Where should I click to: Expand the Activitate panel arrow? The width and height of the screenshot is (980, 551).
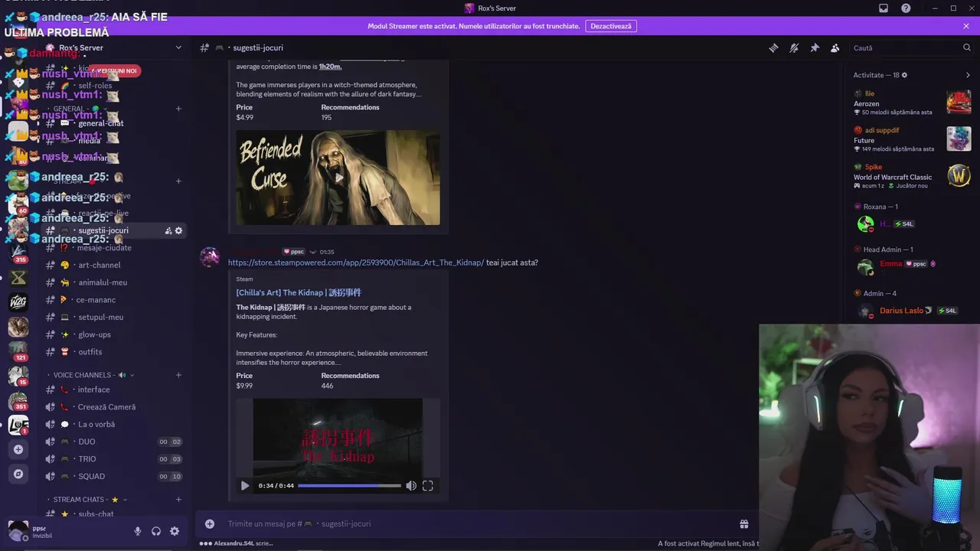point(968,75)
